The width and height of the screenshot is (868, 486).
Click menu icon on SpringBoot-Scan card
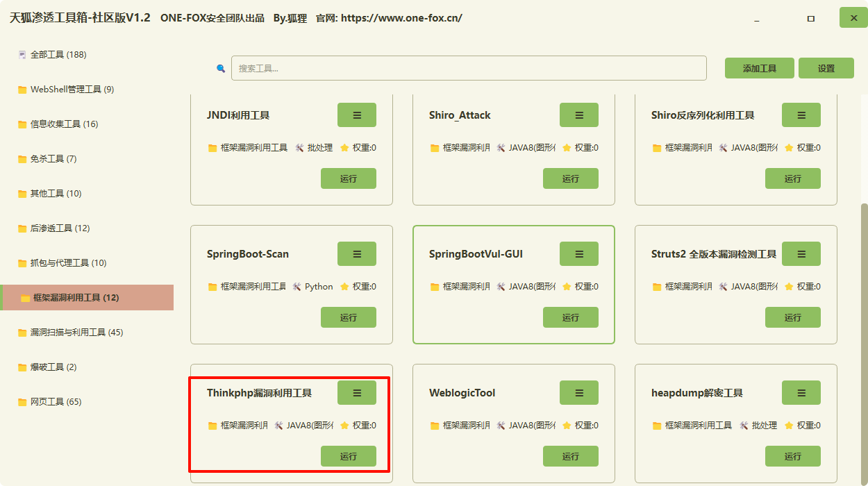tap(357, 254)
